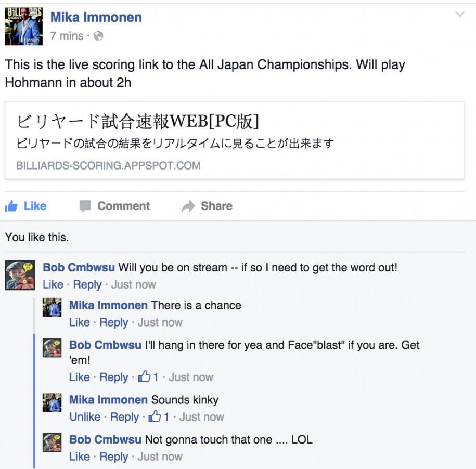Like the 'Not gonna touch that one' comment

tap(79, 457)
